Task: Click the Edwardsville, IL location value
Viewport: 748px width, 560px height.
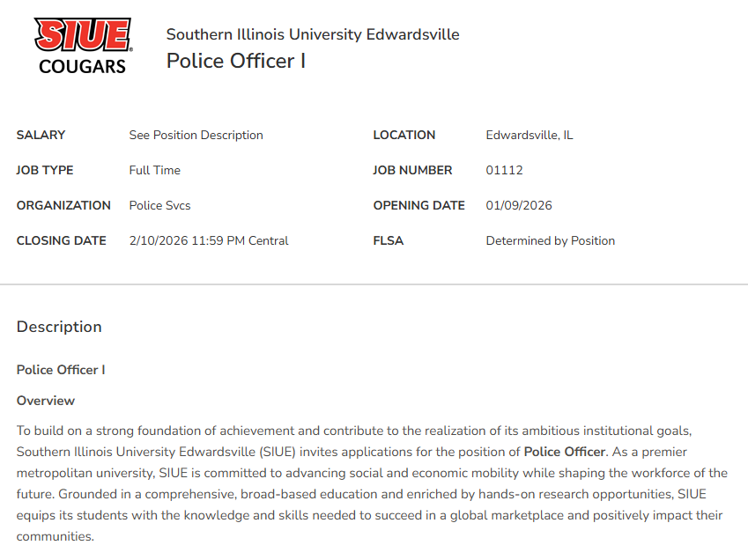Action: (530, 135)
